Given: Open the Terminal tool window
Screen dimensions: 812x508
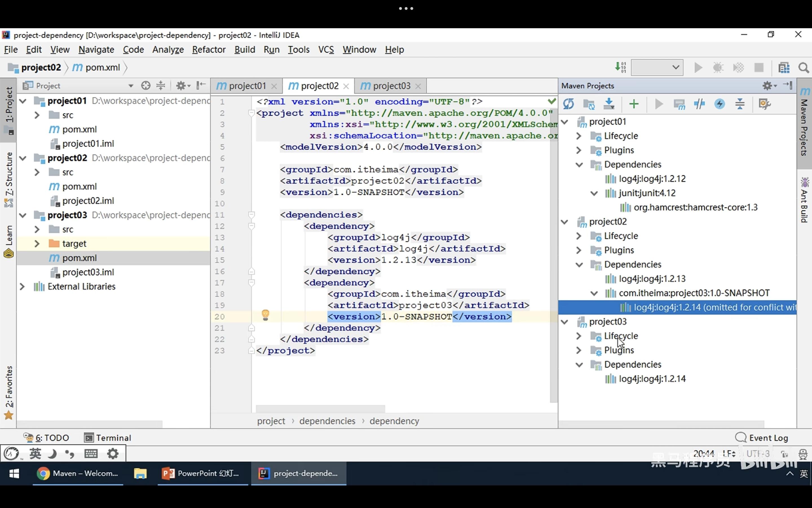Looking at the screenshot, I should (107, 438).
